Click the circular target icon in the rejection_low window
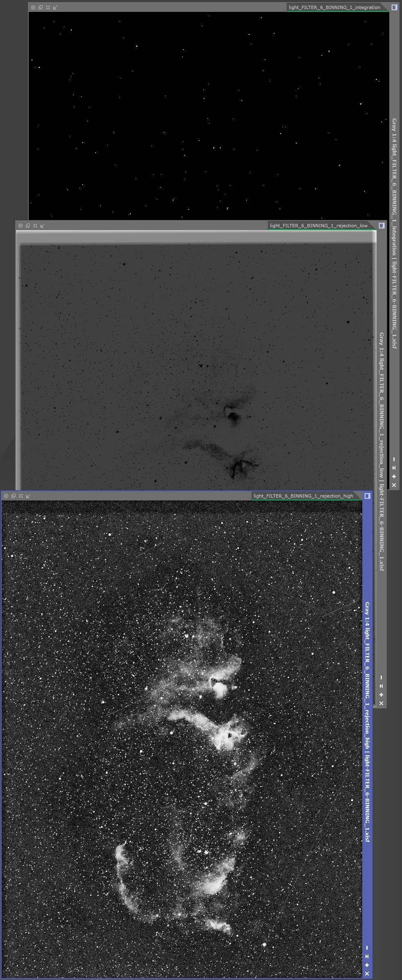The image size is (402, 980). tap(20, 226)
